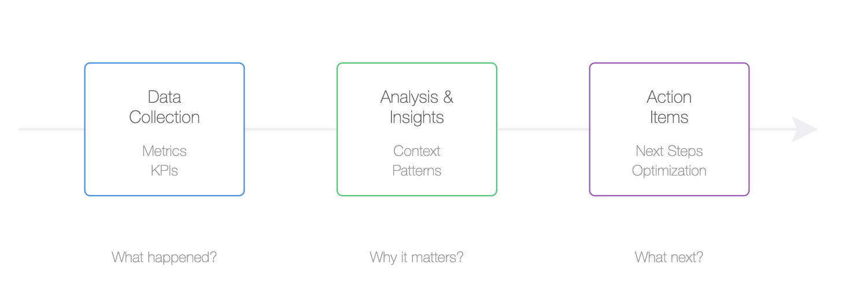Image resolution: width=868 pixels, height=302 pixels.
Task: Click the Context label
Action: pyautogui.click(x=417, y=151)
